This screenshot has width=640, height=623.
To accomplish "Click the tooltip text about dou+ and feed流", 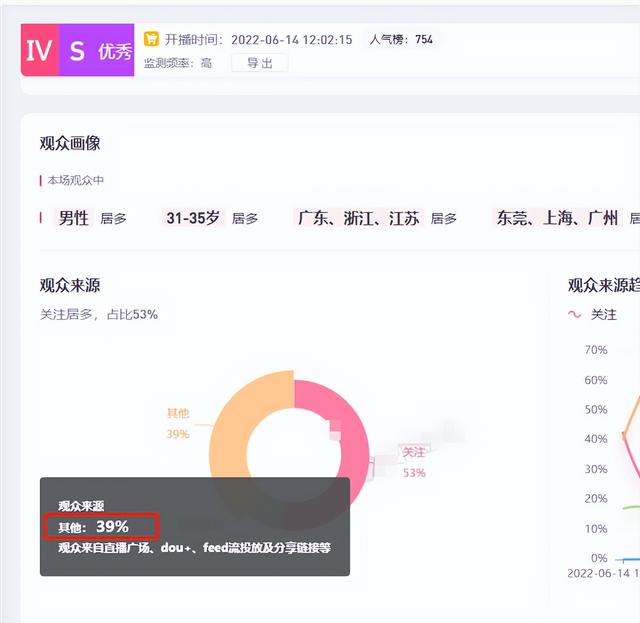I will click(194, 547).
